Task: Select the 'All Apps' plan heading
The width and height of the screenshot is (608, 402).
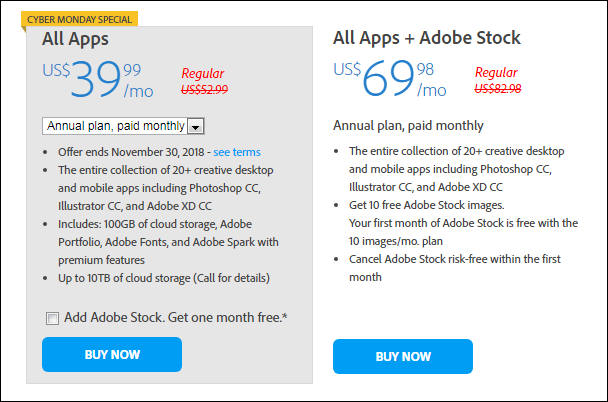Action: [75, 39]
